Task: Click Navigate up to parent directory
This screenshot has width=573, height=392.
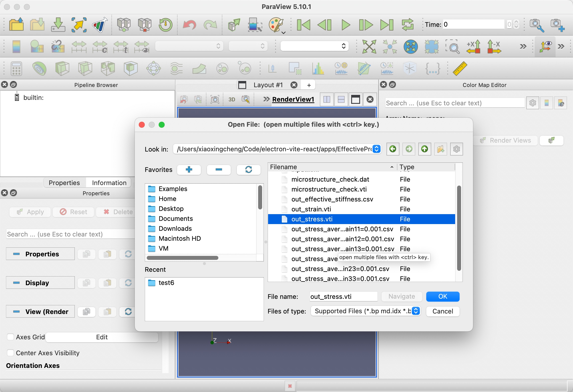Action: coord(425,149)
